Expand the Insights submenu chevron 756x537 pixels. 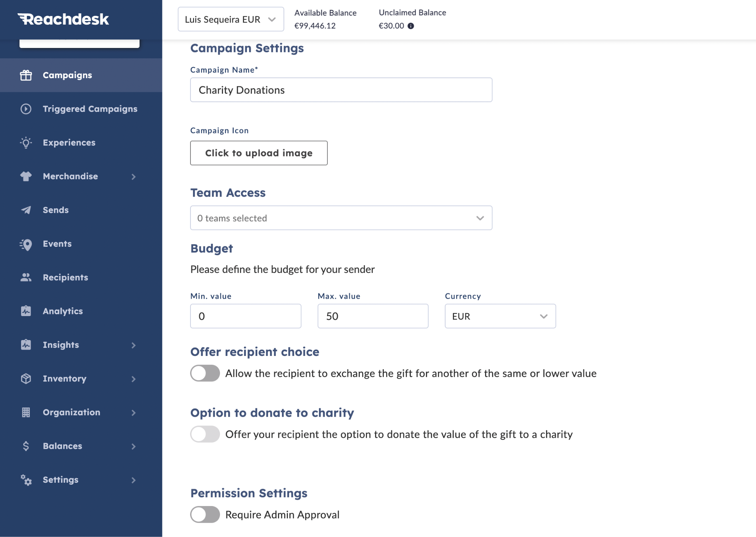(x=134, y=345)
